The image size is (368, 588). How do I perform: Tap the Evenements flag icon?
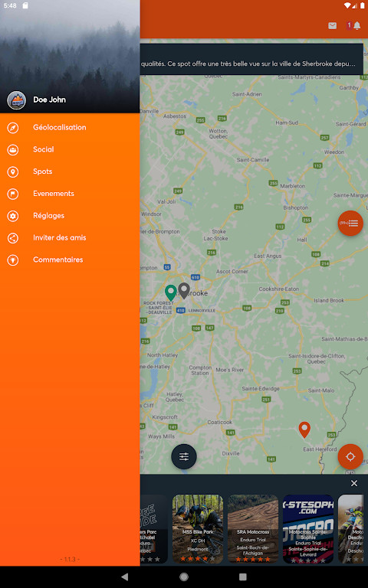click(x=13, y=194)
